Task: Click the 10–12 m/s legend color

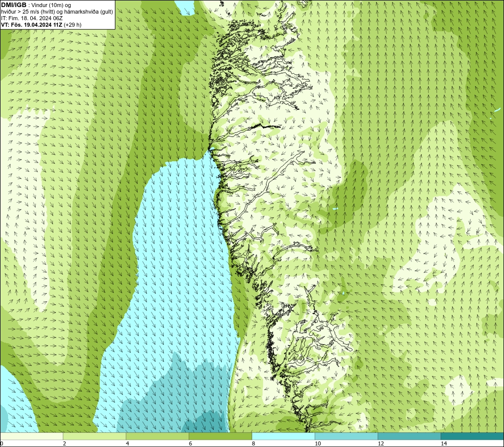Action: click(347, 436)
